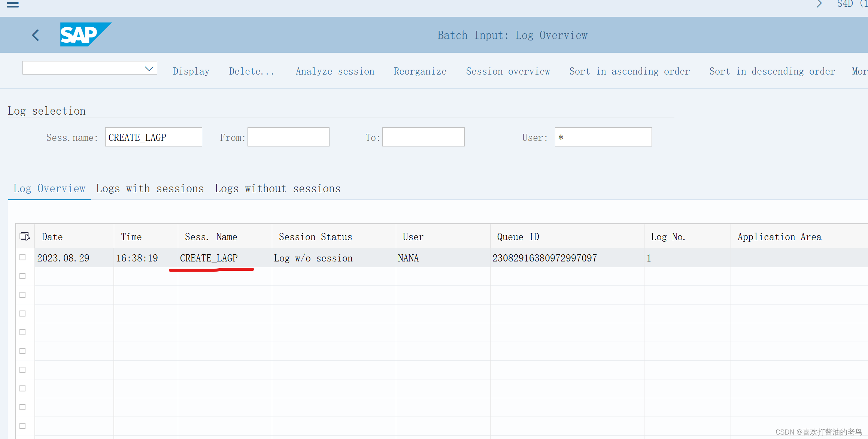Click Reorganize in the toolbar
Screen dimensions: 868x439
coord(420,72)
